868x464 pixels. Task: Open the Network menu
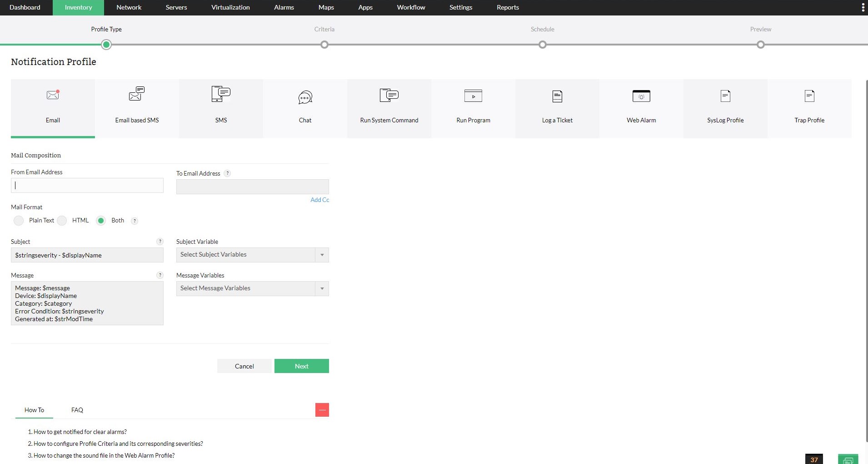[129, 7]
